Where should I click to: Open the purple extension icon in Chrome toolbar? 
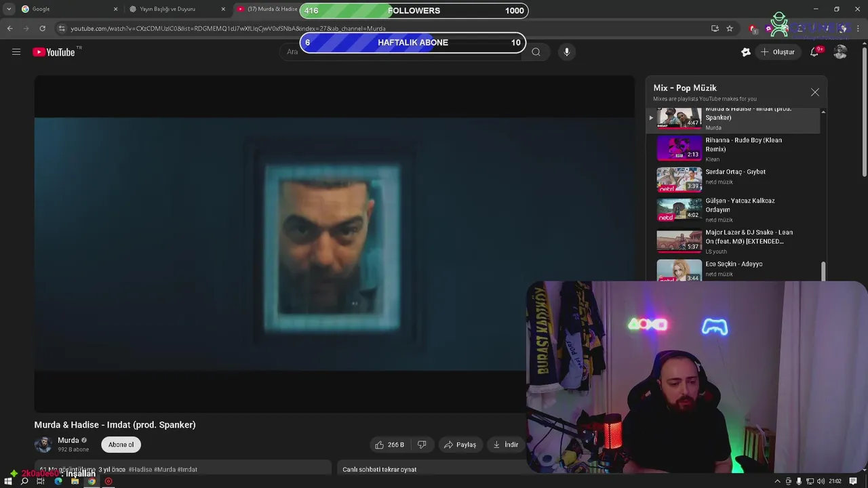point(768,28)
